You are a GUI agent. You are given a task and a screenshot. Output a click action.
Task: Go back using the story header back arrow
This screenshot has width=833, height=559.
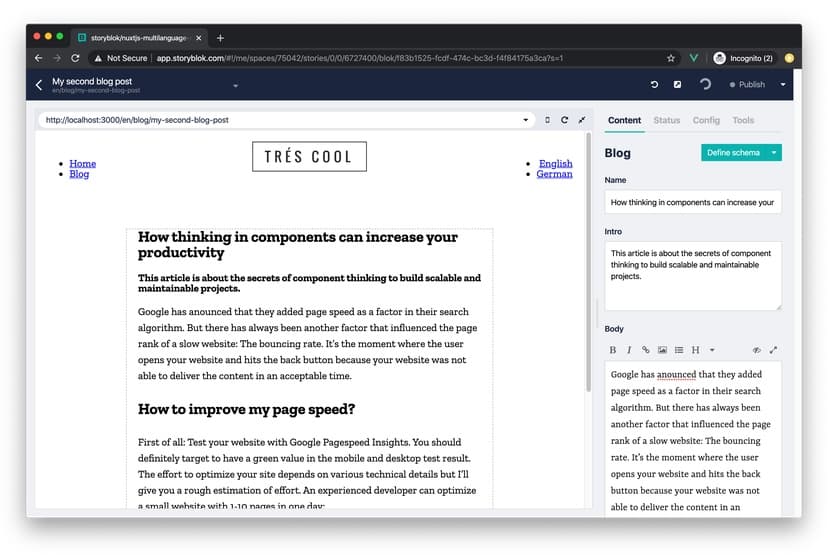click(39, 85)
